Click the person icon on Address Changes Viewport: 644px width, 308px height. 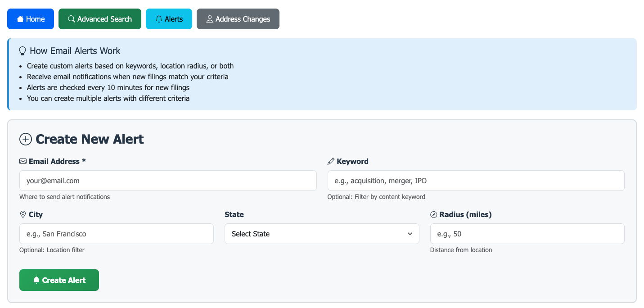coord(209,18)
